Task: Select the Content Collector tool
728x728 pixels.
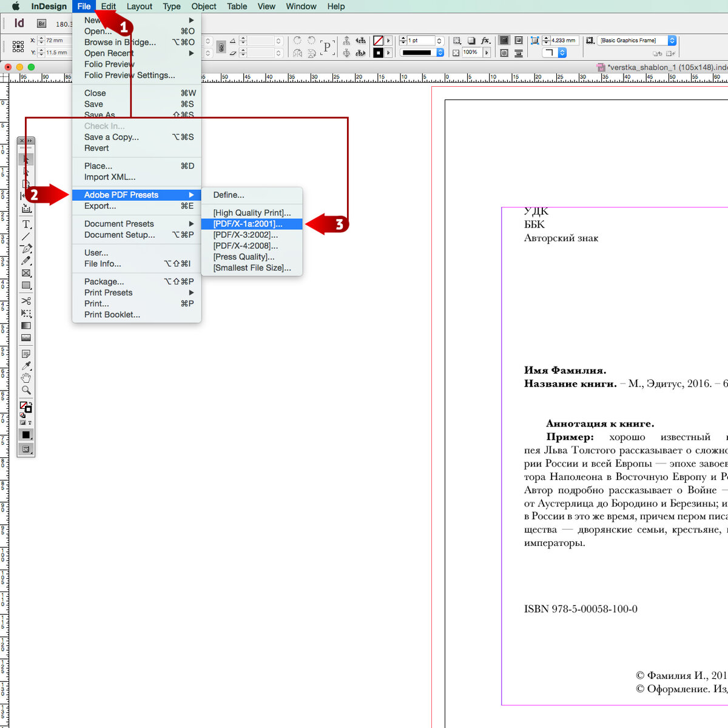Action: pyautogui.click(x=26, y=209)
